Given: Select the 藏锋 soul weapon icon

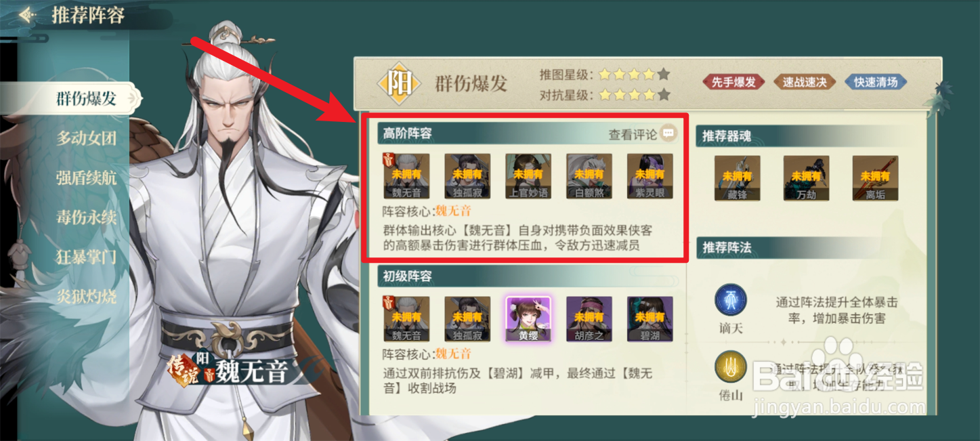Looking at the screenshot, I should point(738,178).
